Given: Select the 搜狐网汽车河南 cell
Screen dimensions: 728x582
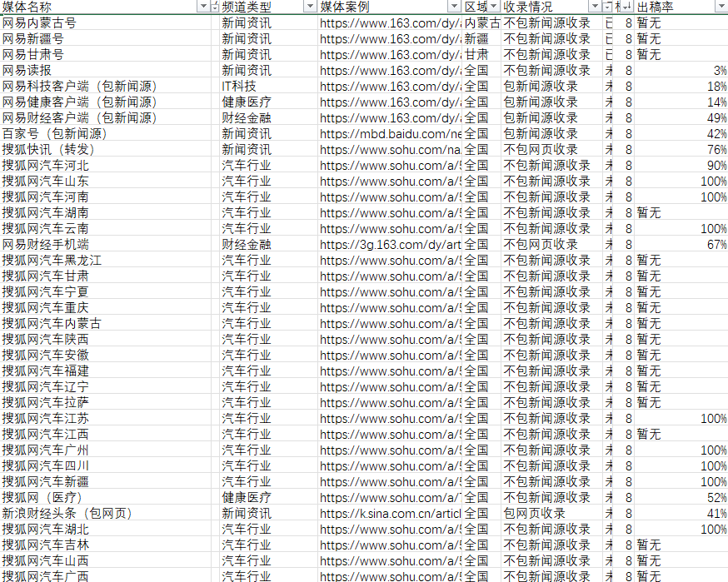Looking at the screenshot, I should (106, 196).
